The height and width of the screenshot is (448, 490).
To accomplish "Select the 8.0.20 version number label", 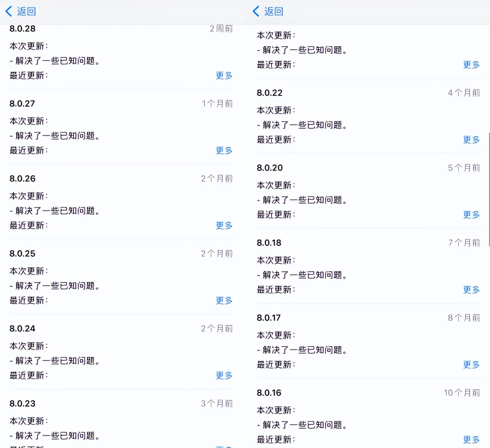I will click(x=270, y=168).
